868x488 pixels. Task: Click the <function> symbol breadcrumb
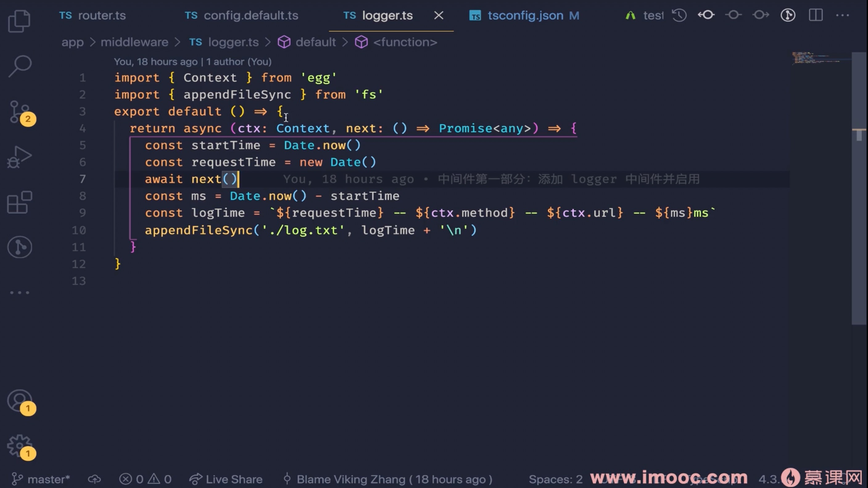tap(396, 42)
